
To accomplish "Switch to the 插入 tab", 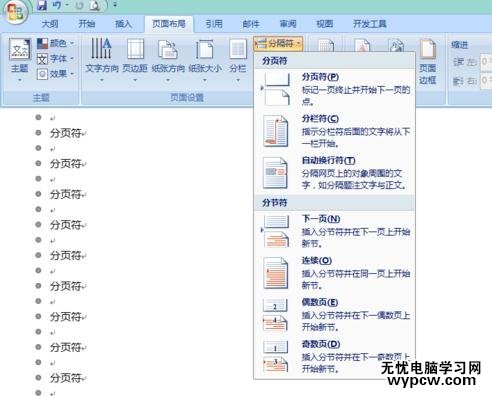I will tap(123, 24).
